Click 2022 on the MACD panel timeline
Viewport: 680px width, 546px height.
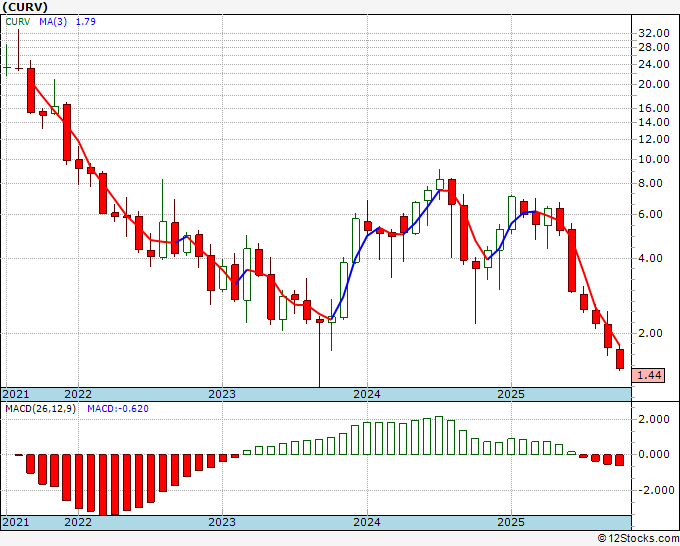(x=78, y=522)
